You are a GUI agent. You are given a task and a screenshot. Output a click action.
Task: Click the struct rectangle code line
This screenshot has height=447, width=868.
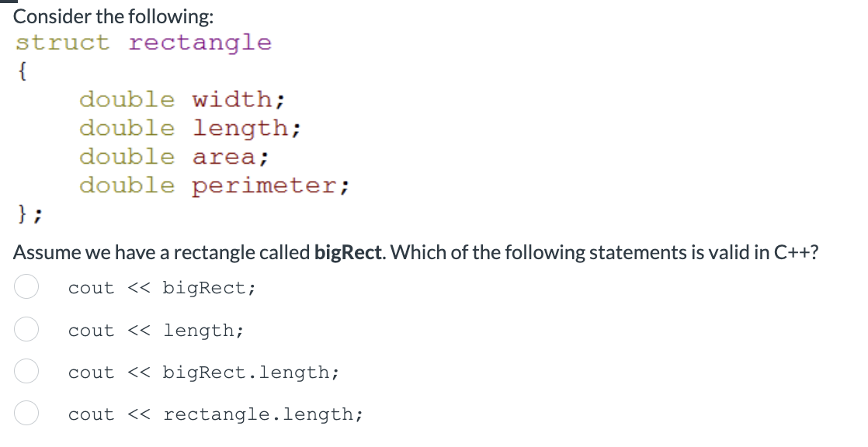point(143,42)
